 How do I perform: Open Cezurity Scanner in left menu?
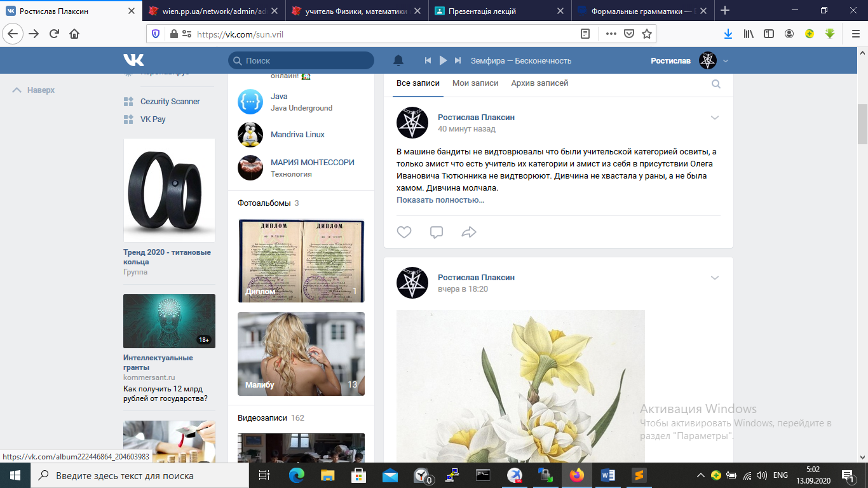click(170, 102)
